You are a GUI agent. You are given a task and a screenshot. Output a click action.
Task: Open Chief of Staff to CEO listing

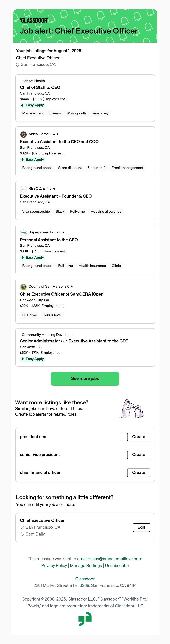click(x=40, y=87)
